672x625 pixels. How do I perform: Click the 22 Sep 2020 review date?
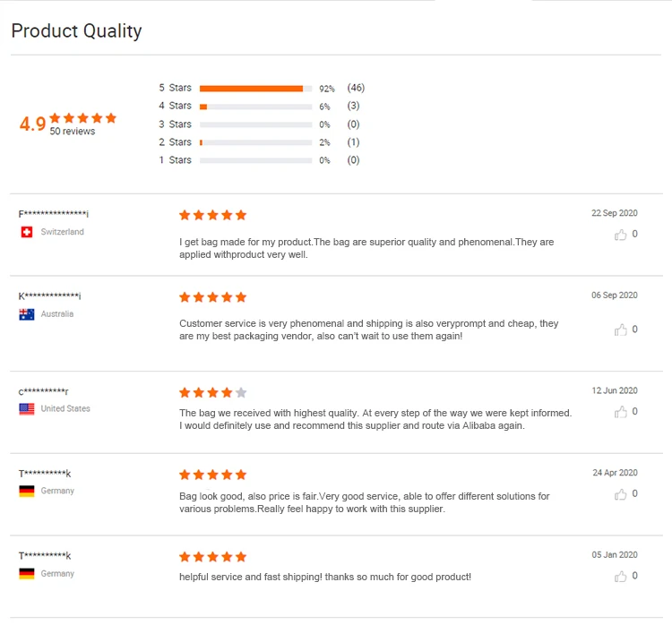click(x=614, y=213)
